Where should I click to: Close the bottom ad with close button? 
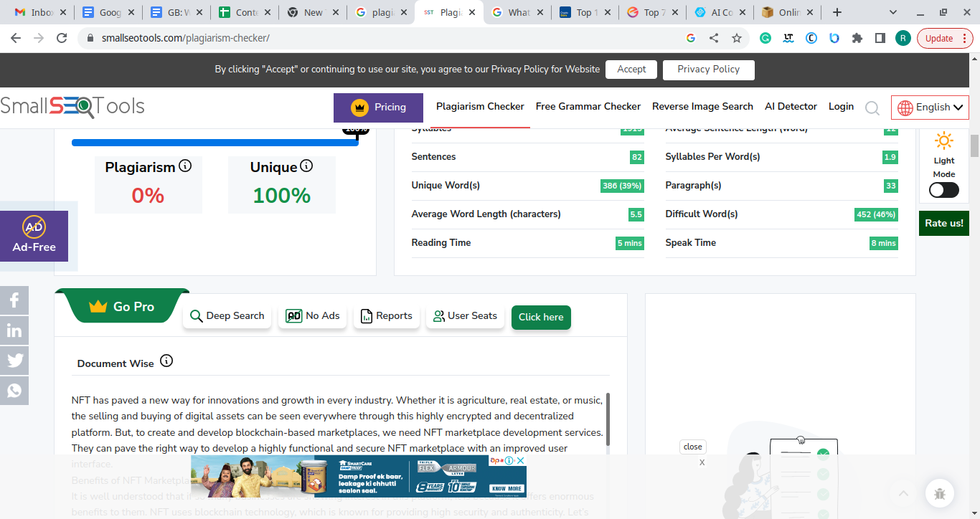tap(692, 447)
